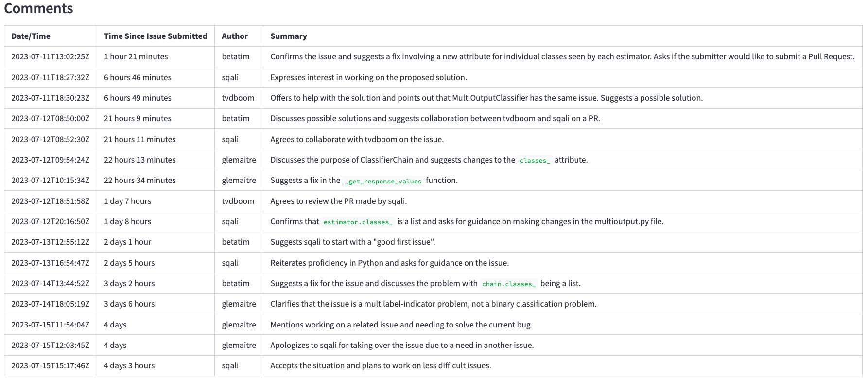Click the chain.classes_ code snippet
The image size is (868, 382).
509,284
